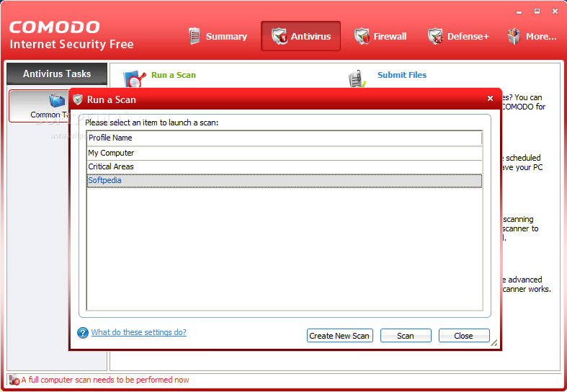
Task: Select the Critical Areas scan profile
Action: coord(285,166)
